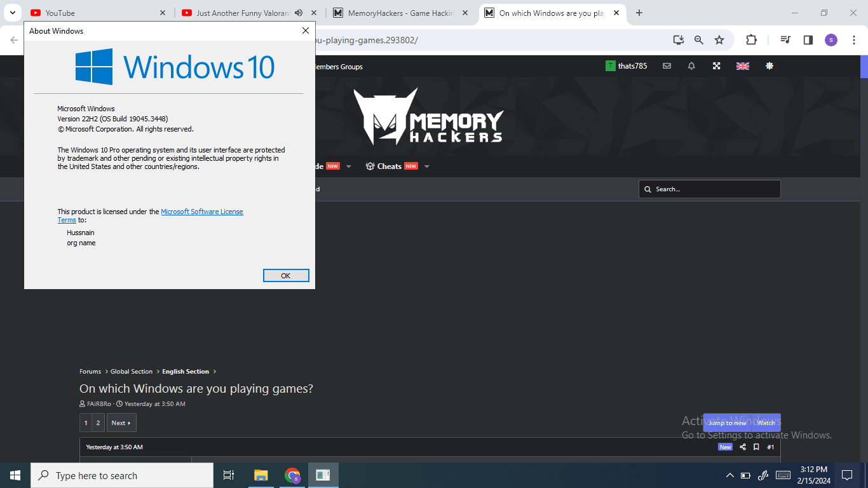Click the Chrome taskbar icon
Image resolution: width=868 pixels, height=488 pixels.
pos(292,475)
